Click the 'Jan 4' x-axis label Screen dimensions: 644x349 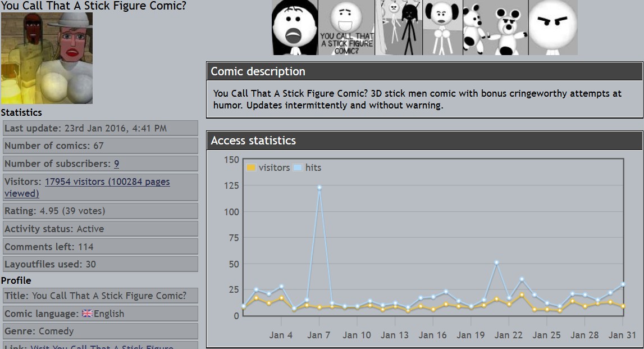click(281, 335)
